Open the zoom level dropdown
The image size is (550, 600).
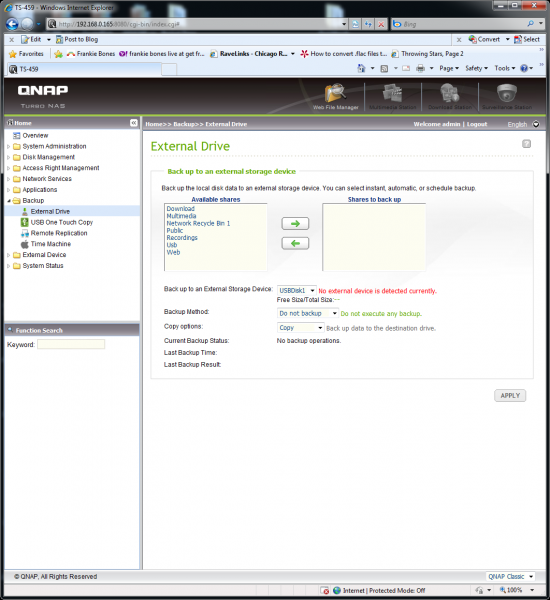tap(532, 590)
